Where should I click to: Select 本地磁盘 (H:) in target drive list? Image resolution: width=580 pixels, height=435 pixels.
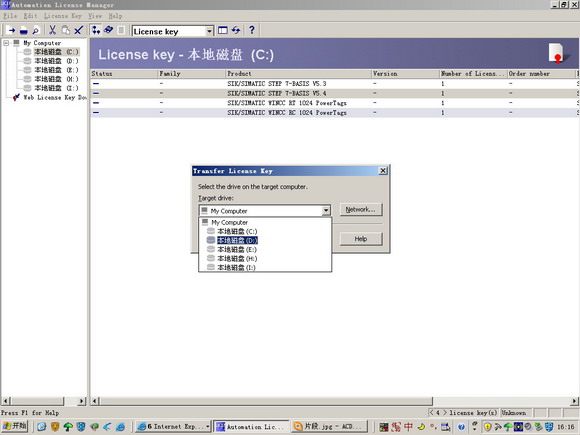[237, 259]
